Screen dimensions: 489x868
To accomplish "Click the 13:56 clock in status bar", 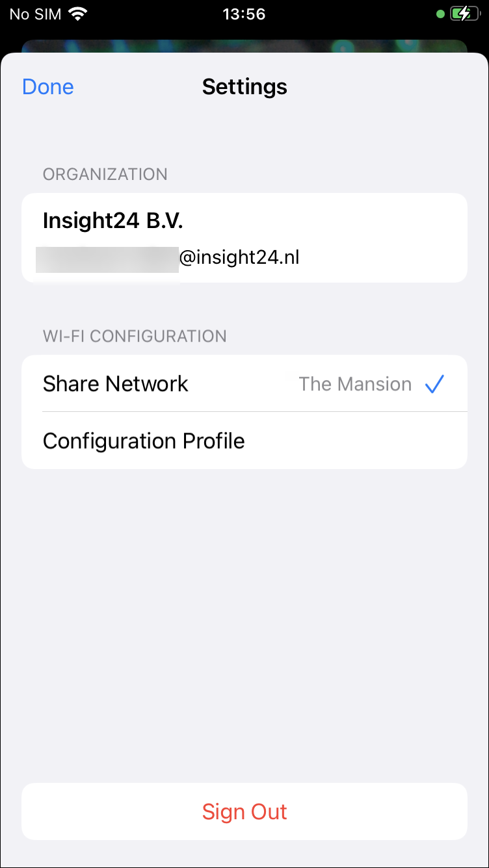I will click(x=244, y=14).
